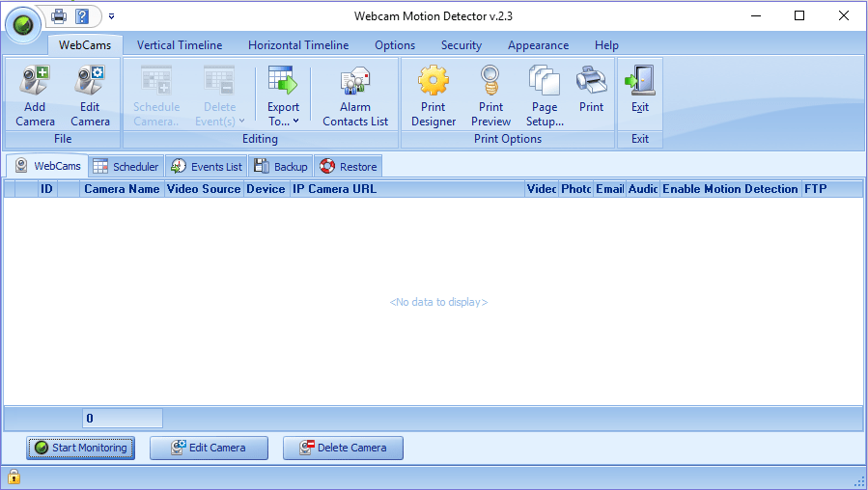Open the Appearance ribbon tab
This screenshot has height=490, width=868.
coord(538,45)
